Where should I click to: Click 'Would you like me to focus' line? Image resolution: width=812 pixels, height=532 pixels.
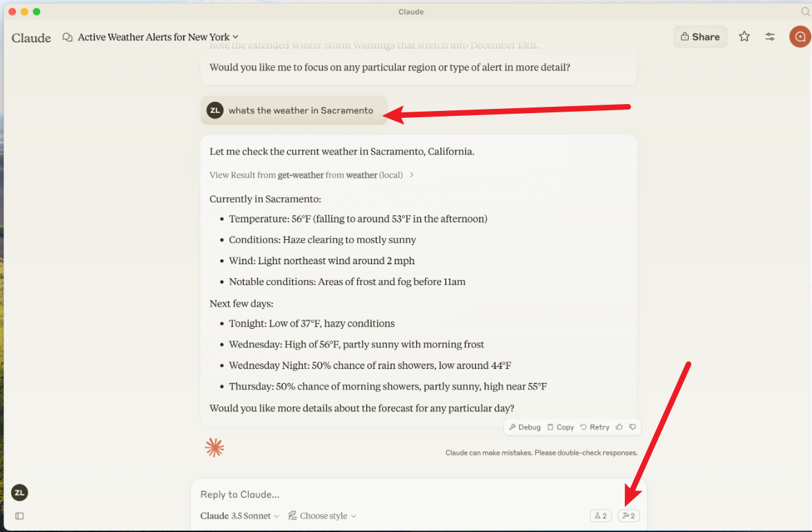(390, 67)
